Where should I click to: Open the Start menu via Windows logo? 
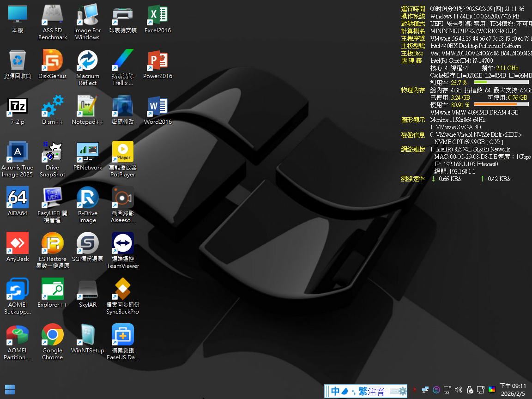coord(10,389)
